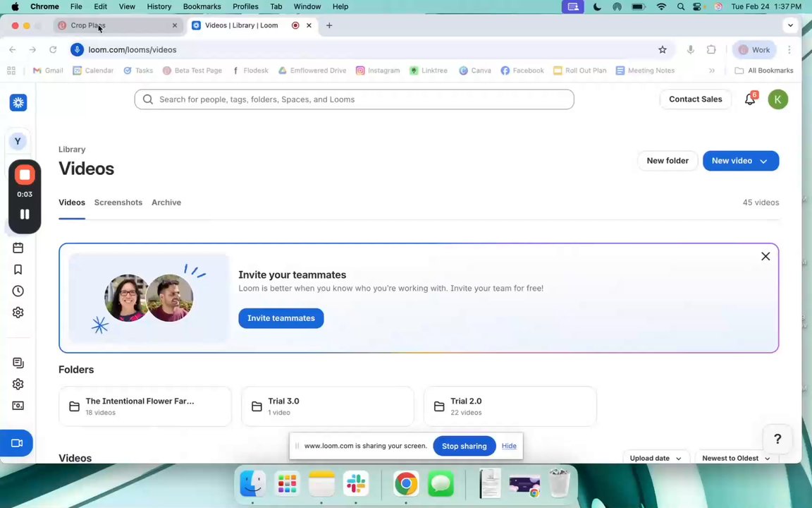This screenshot has height=508, width=812.
Task: Dismiss the Invite your teammates banner
Action: click(x=765, y=256)
